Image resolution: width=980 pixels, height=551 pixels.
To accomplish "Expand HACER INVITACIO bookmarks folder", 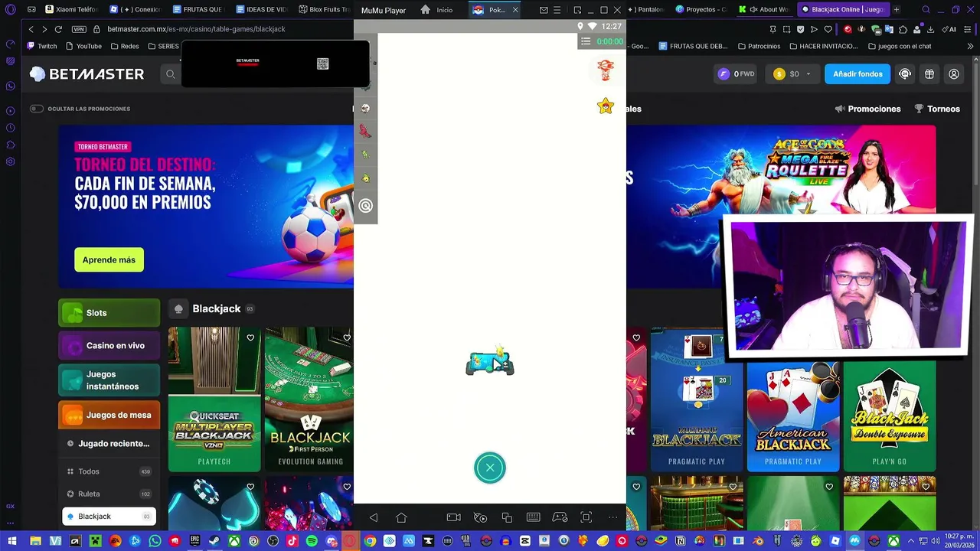I will (x=823, y=46).
